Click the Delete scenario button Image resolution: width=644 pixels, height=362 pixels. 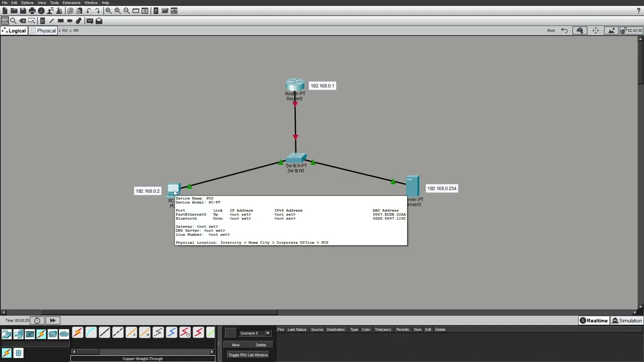click(x=261, y=345)
